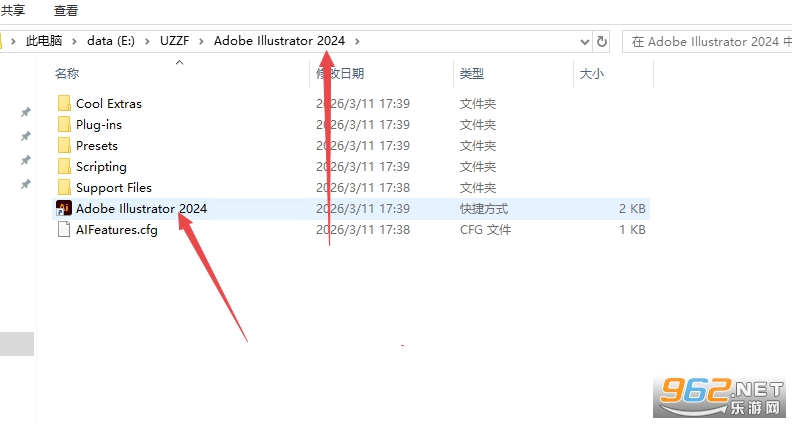Sort by 修改日期 column header
Viewport: 792px width, 424px height.
click(340, 74)
